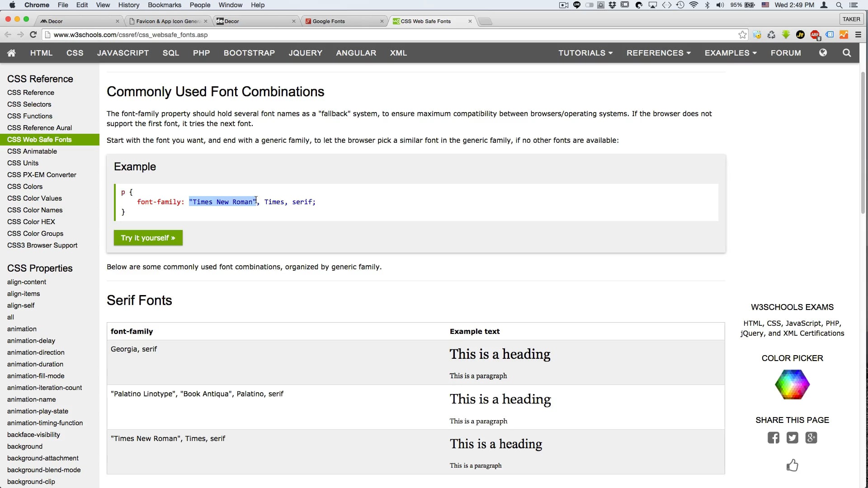This screenshot has height=488, width=868.
Task: Share page via Facebook icon
Action: pos(773,438)
